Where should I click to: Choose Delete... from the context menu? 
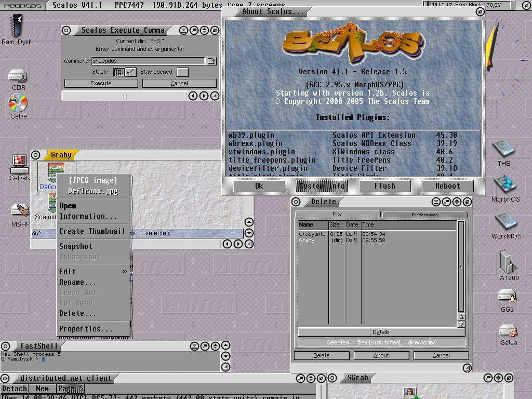[92, 313]
